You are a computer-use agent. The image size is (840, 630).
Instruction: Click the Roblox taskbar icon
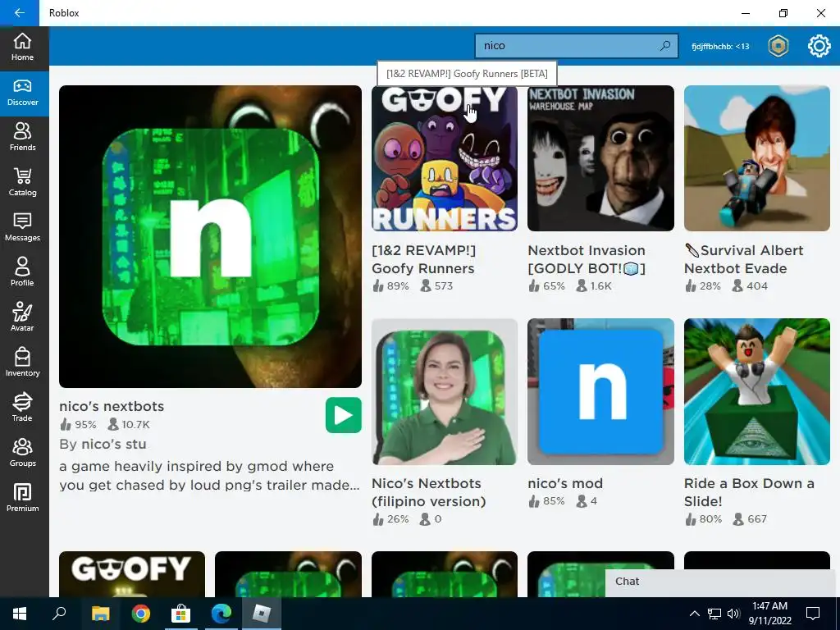[x=262, y=614]
